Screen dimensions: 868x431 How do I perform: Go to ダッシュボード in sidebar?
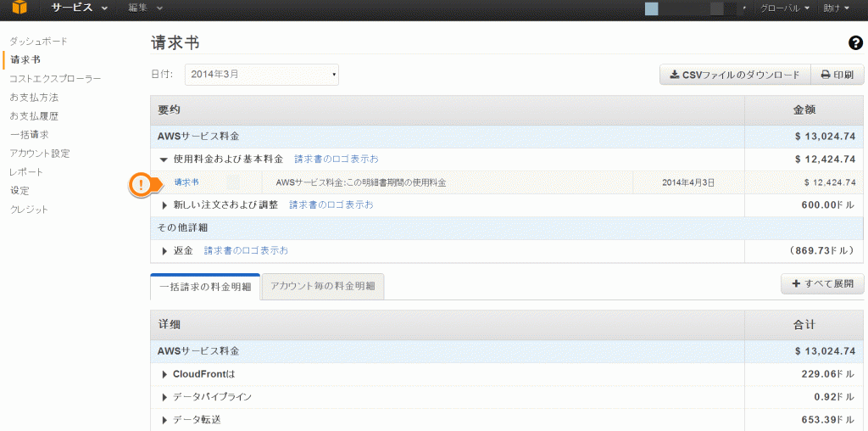tap(38, 41)
